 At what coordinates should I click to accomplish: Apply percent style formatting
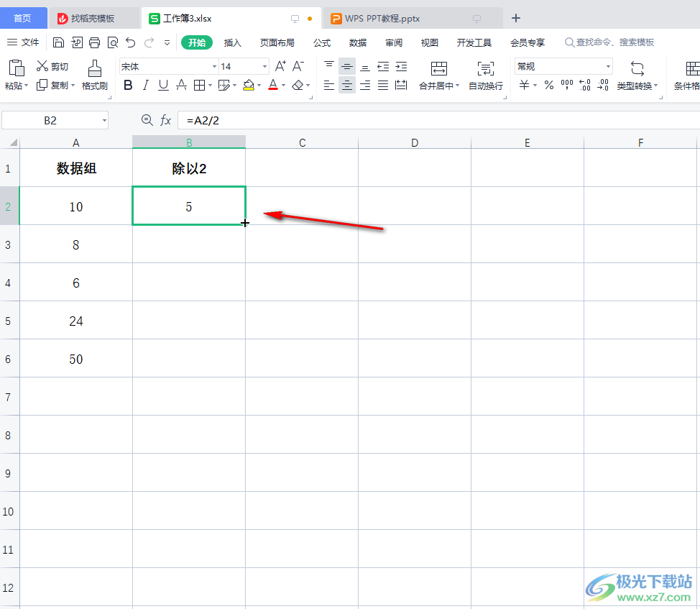[x=548, y=85]
